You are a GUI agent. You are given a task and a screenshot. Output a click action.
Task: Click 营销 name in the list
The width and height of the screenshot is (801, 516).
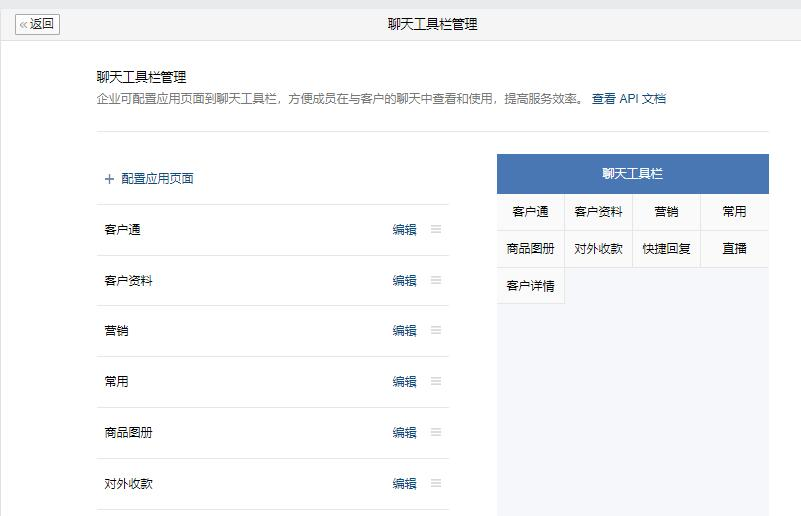click(x=116, y=331)
